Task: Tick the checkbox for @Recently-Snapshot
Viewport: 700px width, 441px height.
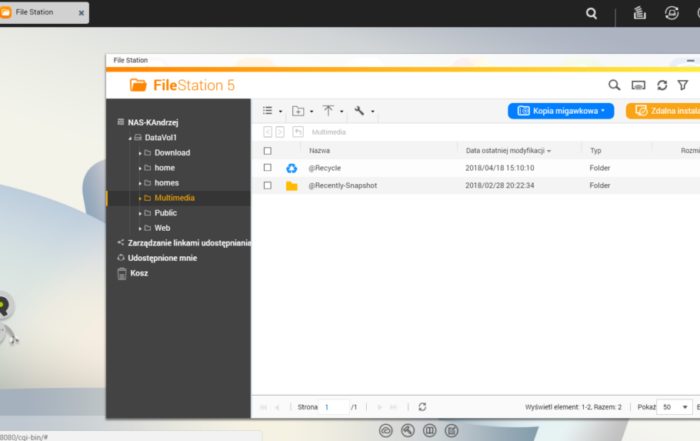Action: click(267, 185)
